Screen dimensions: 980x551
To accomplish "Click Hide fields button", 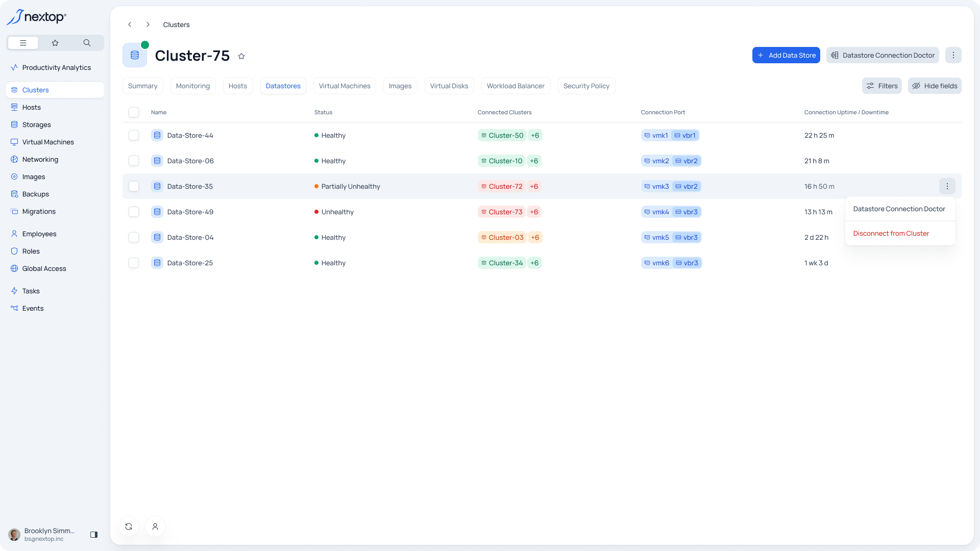I will (x=935, y=86).
